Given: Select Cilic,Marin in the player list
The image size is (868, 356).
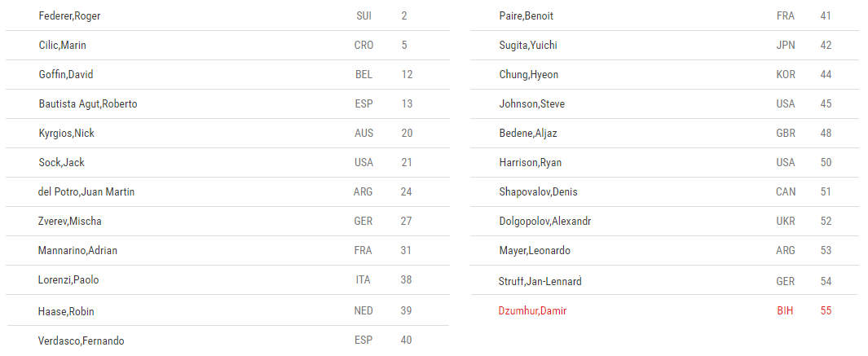Looking at the screenshot, I should (62, 46).
